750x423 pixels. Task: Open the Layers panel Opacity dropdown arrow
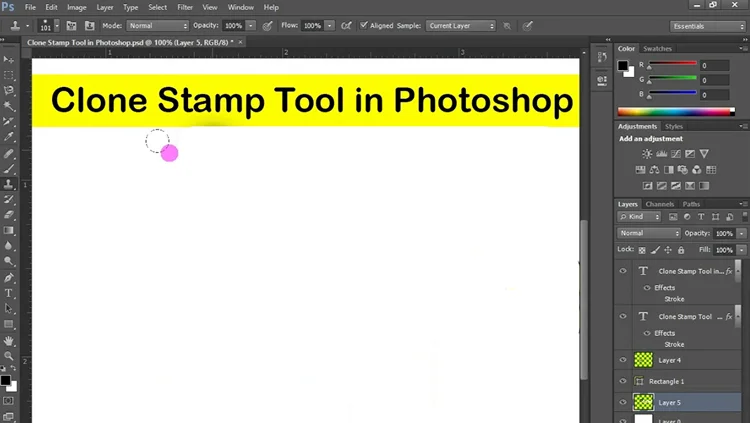(742, 234)
